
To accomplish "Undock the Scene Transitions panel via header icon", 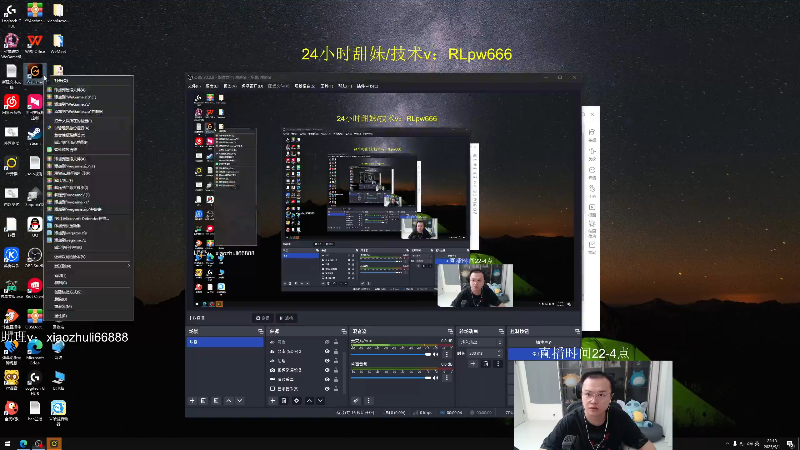I will click(501, 331).
